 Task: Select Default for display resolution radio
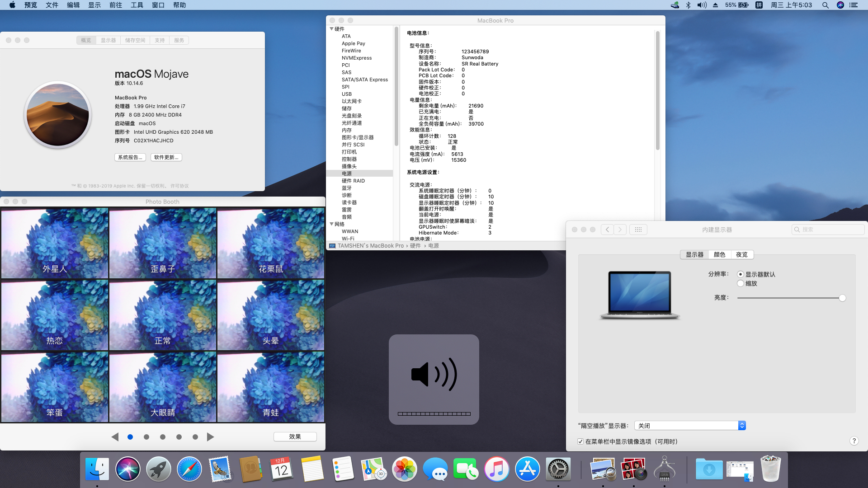tap(740, 274)
